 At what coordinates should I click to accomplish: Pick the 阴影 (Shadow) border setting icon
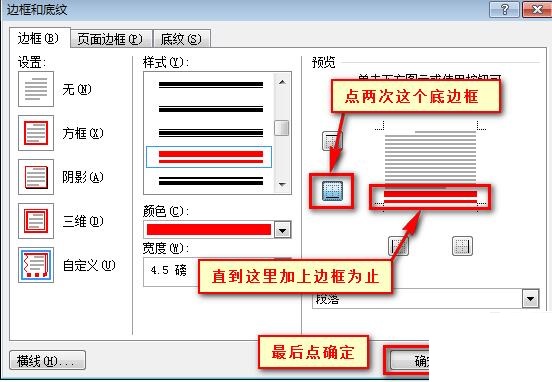[x=36, y=177]
